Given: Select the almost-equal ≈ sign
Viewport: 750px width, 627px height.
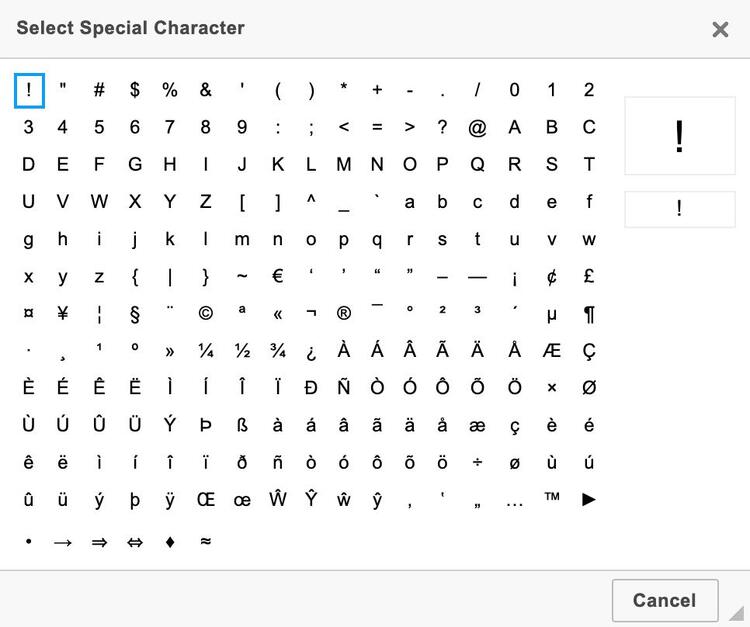Looking at the screenshot, I should pyautogui.click(x=205, y=542).
